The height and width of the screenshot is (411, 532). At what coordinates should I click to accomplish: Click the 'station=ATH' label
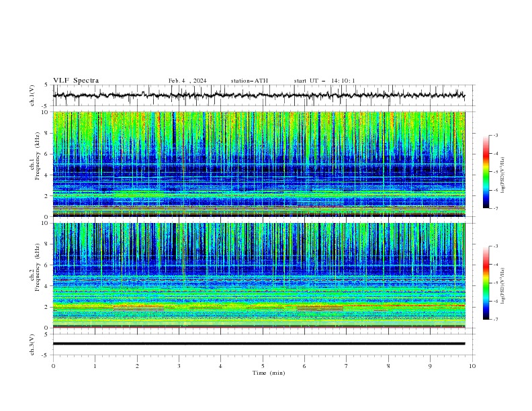coord(249,81)
